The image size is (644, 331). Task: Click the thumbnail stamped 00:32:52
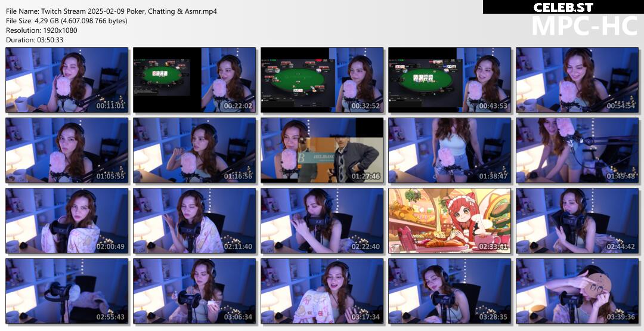tap(322, 80)
